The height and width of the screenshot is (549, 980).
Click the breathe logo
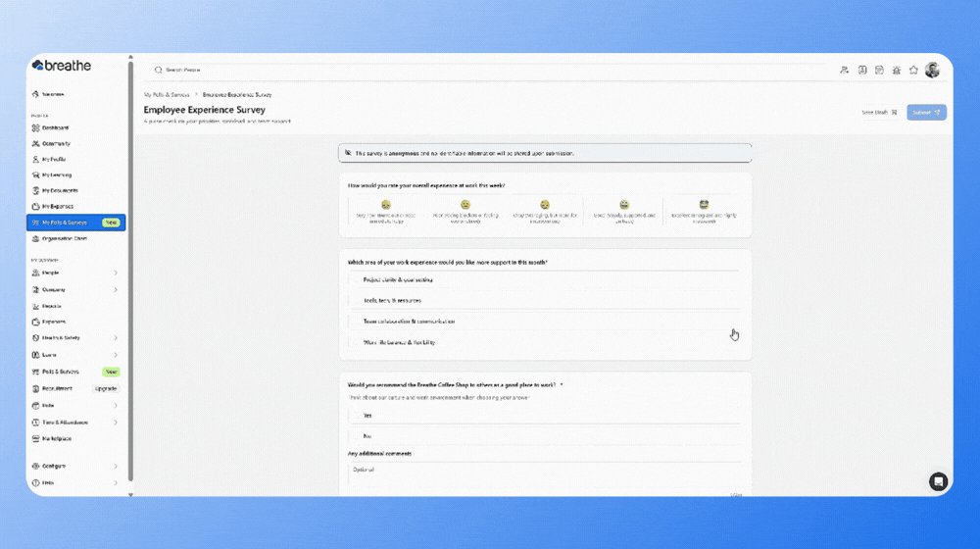pyautogui.click(x=61, y=66)
